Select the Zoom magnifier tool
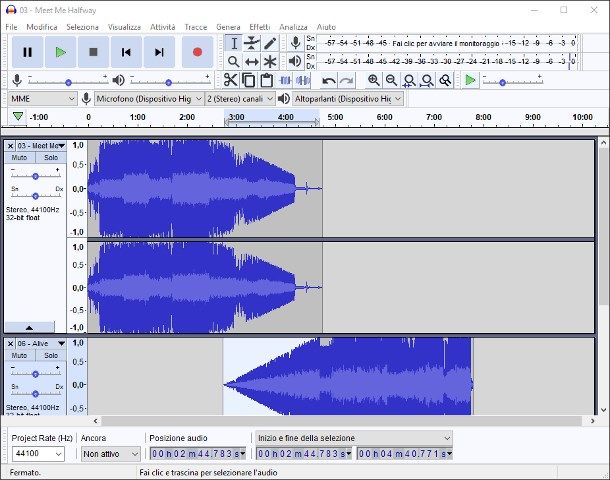The height and width of the screenshot is (480, 610). (234, 61)
